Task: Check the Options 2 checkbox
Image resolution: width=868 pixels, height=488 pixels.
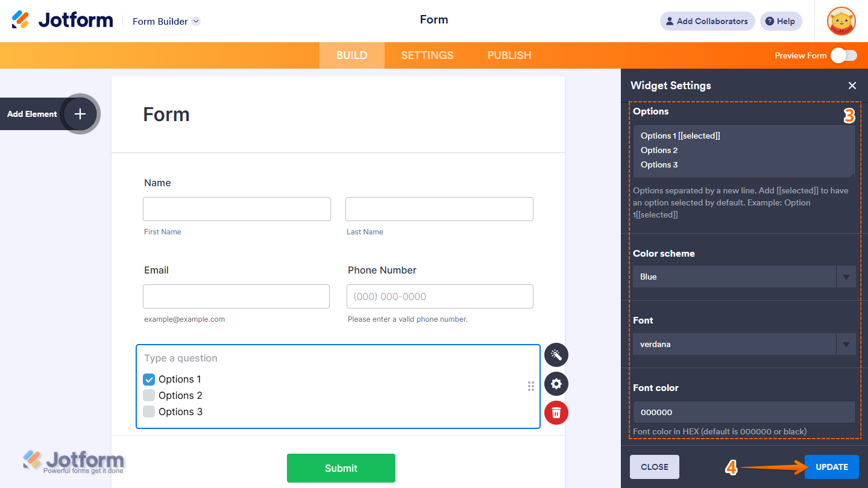Action: [x=149, y=395]
